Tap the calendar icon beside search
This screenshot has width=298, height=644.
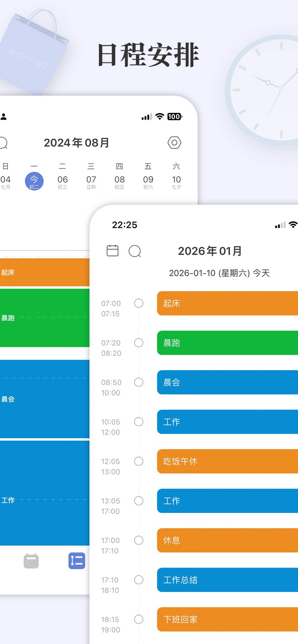point(112,250)
